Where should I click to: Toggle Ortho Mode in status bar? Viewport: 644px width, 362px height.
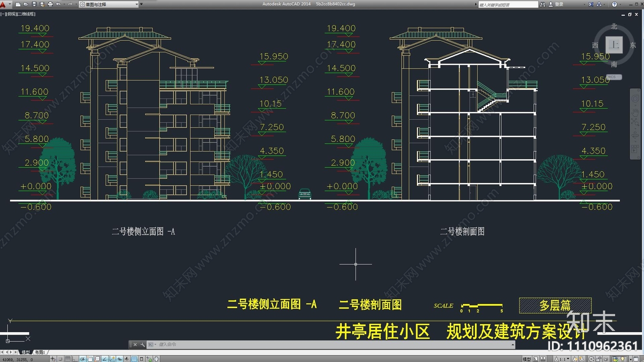coord(75,359)
